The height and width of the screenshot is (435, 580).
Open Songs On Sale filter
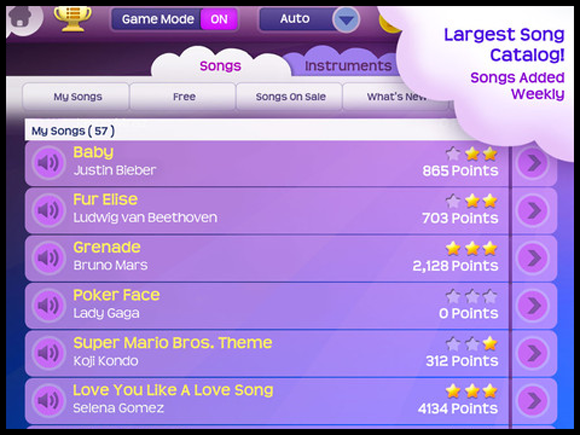pyautogui.click(x=290, y=97)
